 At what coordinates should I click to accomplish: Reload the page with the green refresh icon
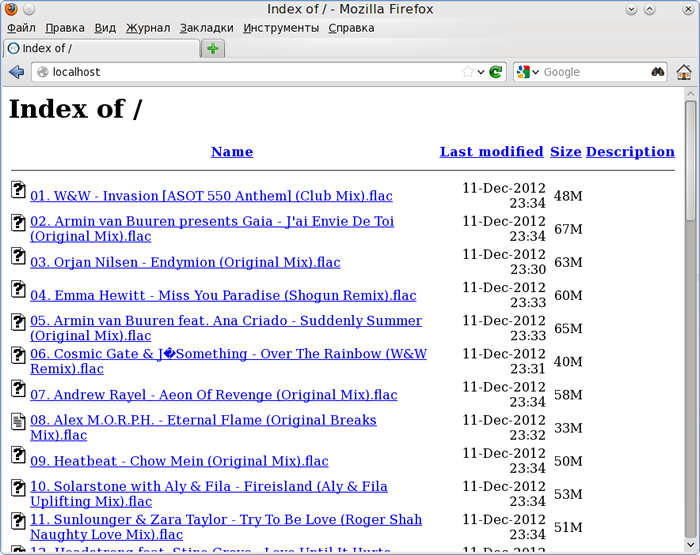(x=496, y=72)
